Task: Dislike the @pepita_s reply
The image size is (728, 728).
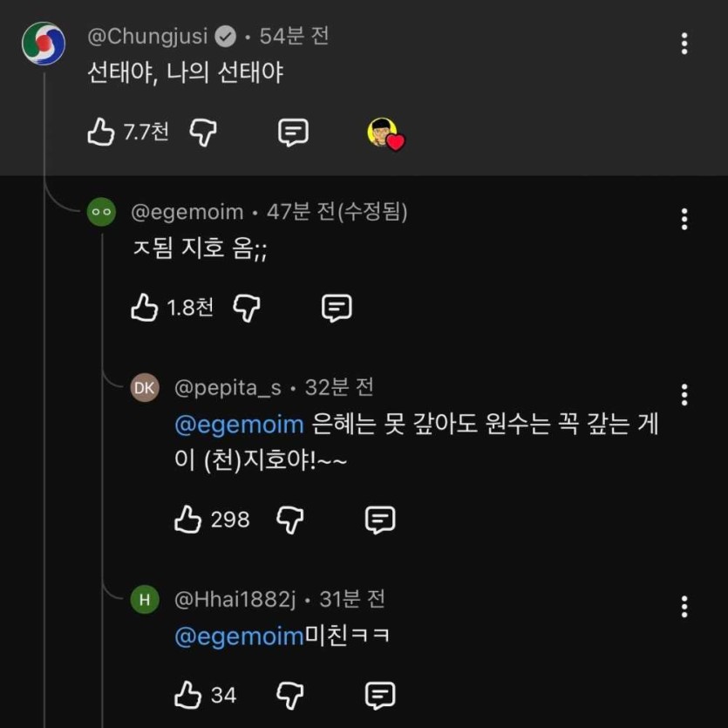Action: click(290, 520)
